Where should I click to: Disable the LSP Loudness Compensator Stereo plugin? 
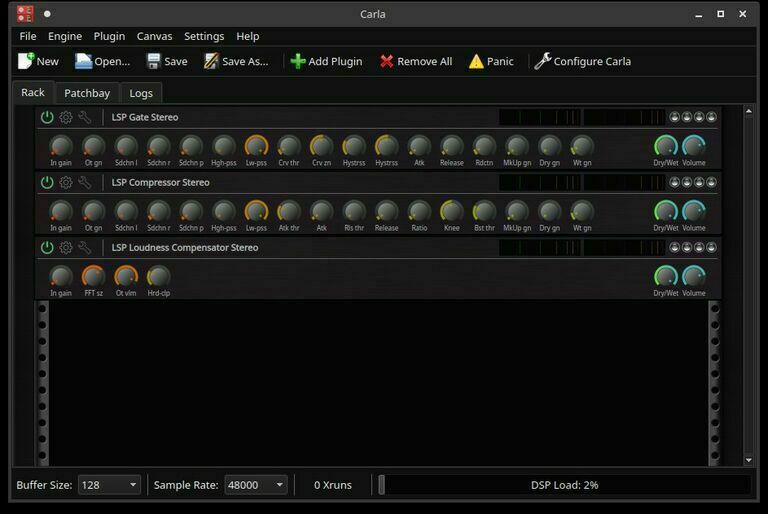[47, 247]
